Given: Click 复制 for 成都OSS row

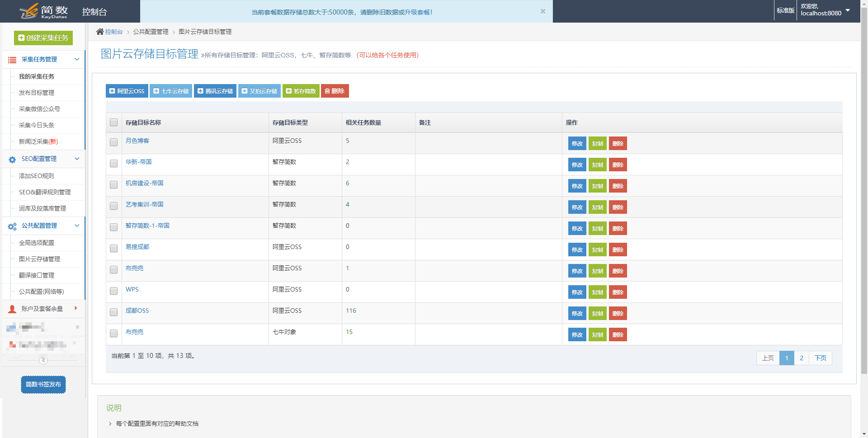Looking at the screenshot, I should (x=598, y=313).
